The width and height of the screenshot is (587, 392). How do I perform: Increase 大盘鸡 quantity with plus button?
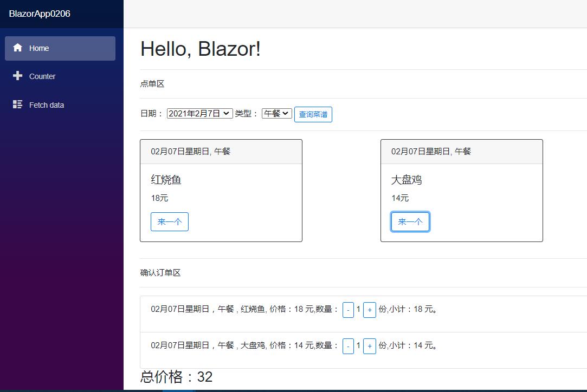tap(370, 345)
